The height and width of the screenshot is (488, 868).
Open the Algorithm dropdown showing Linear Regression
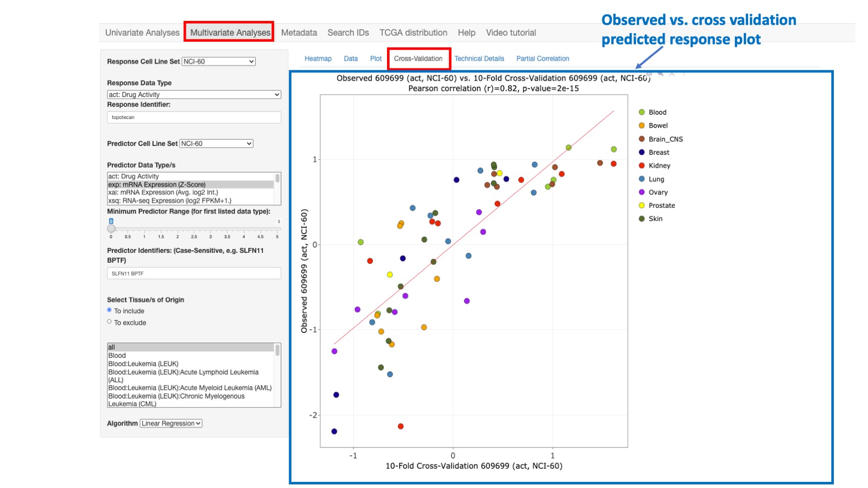click(171, 423)
